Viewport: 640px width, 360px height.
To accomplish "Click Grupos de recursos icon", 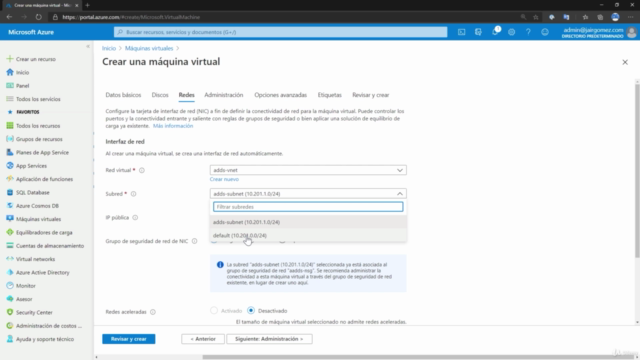I will click(x=10, y=139).
